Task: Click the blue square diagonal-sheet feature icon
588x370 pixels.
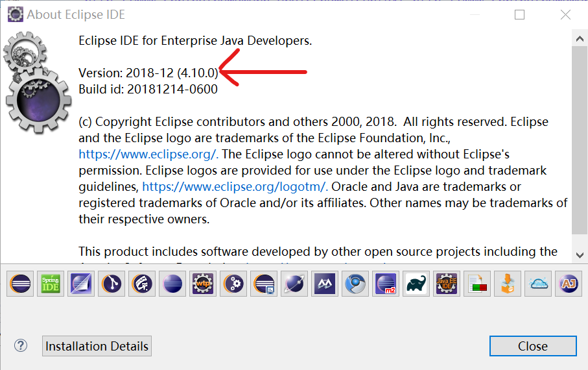Action: [x=81, y=284]
